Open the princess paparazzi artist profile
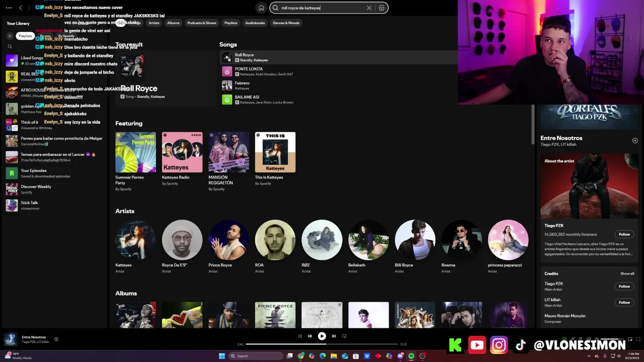 point(508,246)
